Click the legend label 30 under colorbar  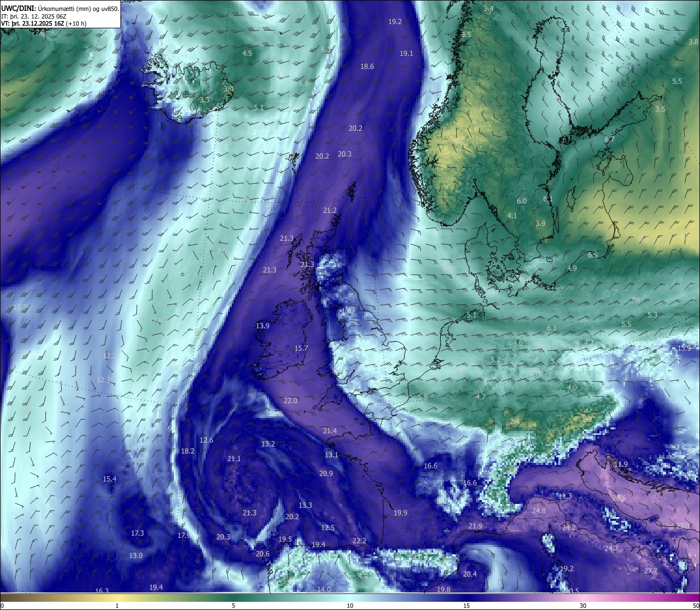(x=583, y=606)
